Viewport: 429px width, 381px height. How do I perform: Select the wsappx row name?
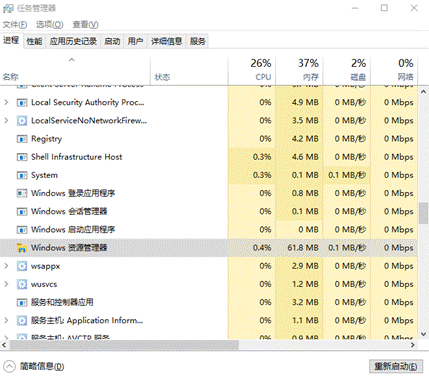pos(45,266)
